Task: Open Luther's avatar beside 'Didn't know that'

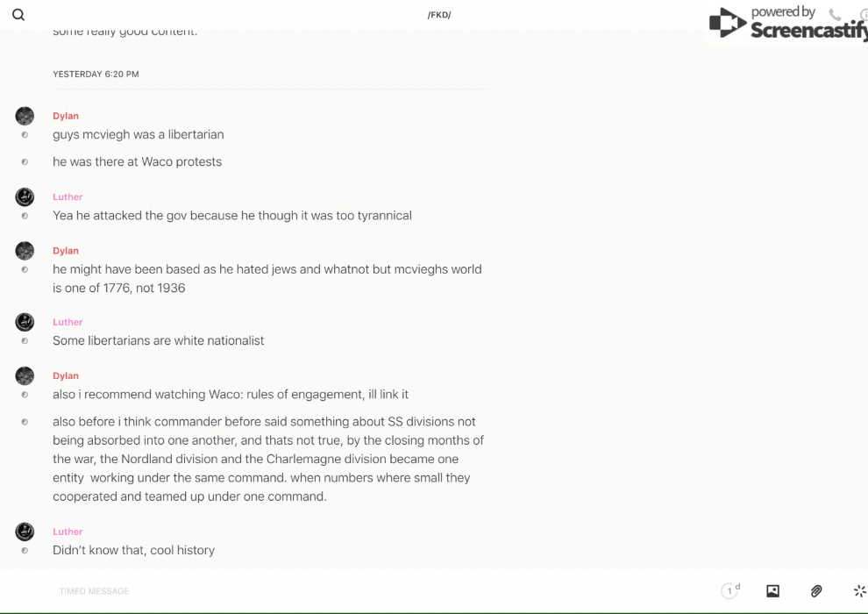Action: (x=25, y=532)
